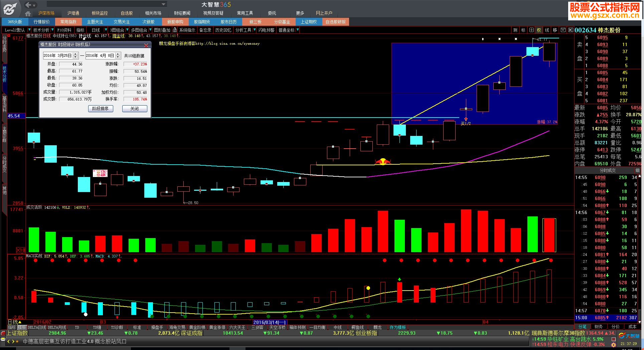
Task: Click the crosshair grid icon in the chart toolbar
Action: click(531, 30)
